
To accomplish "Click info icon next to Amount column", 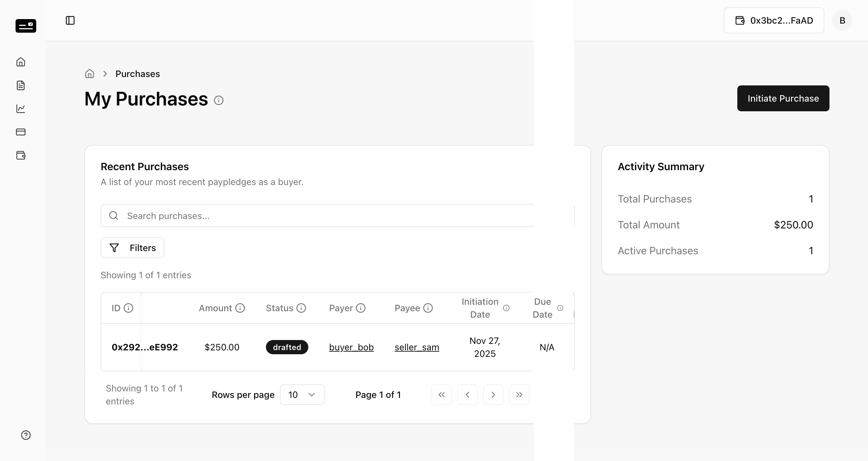I will (240, 308).
